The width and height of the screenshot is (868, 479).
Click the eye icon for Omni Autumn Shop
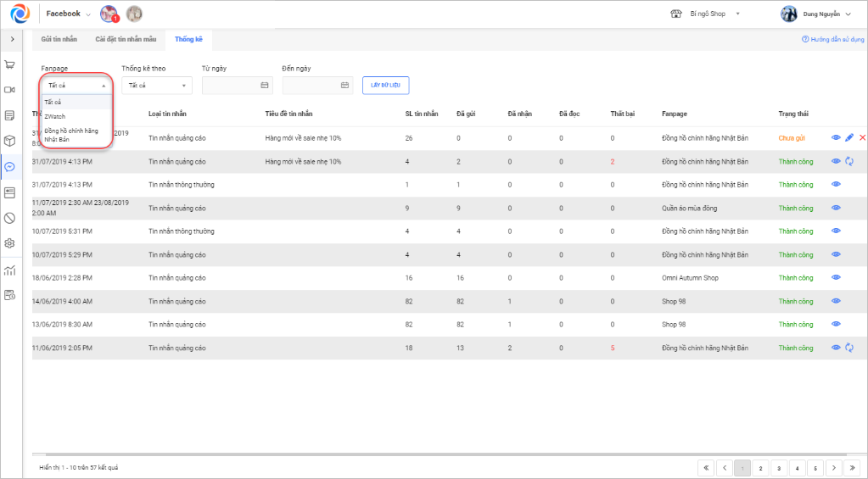[836, 278]
